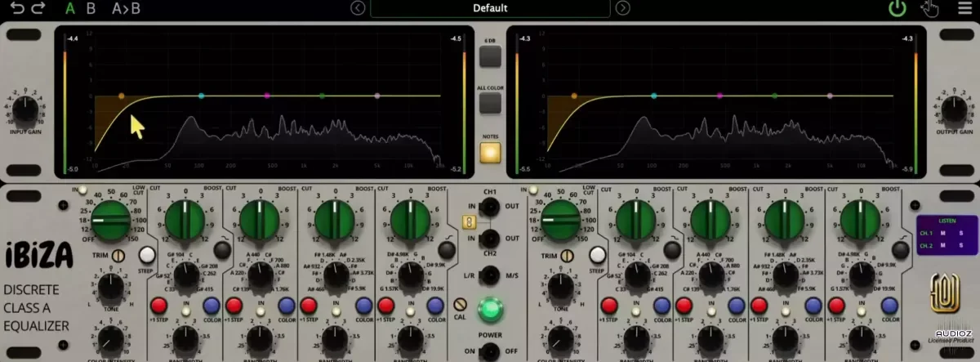Image resolution: width=980 pixels, height=362 pixels.
Task: Go to the next preset arrow
Action: click(x=623, y=8)
